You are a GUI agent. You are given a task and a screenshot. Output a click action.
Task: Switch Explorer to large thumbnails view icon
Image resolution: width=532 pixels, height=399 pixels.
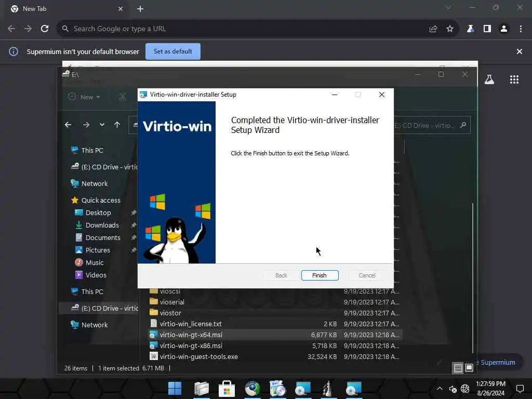click(x=469, y=368)
